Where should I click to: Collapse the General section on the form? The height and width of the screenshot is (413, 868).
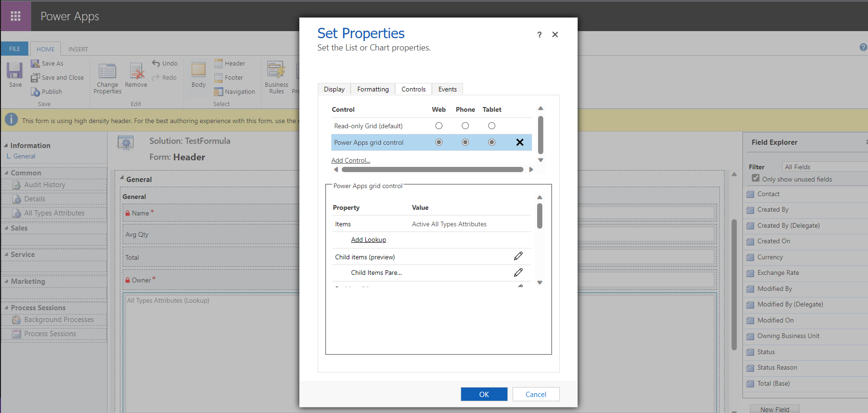coord(122,178)
